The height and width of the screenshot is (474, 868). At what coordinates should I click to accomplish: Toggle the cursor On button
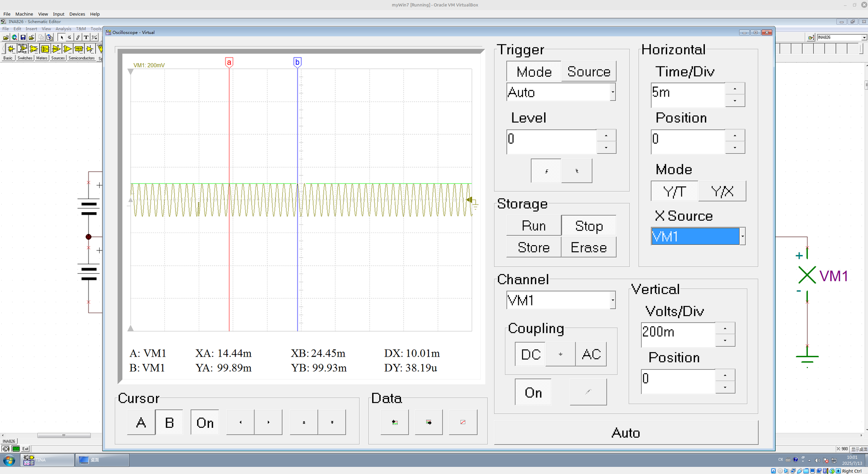coord(205,422)
